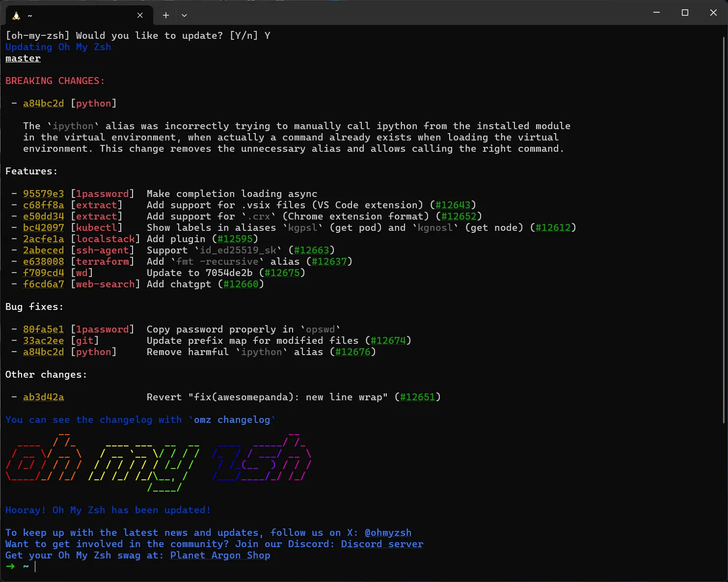Open pull request #12663 link
The image size is (728, 582).
311,250
